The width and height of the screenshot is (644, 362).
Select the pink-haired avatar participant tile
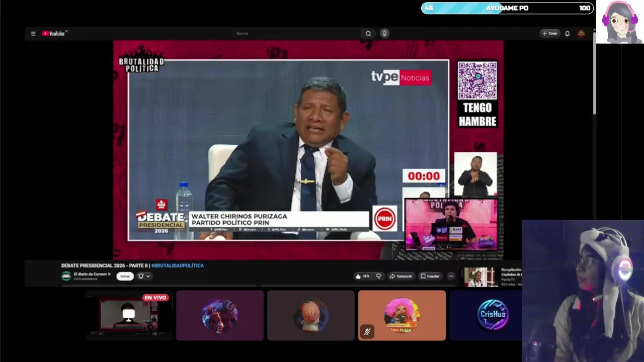click(402, 315)
